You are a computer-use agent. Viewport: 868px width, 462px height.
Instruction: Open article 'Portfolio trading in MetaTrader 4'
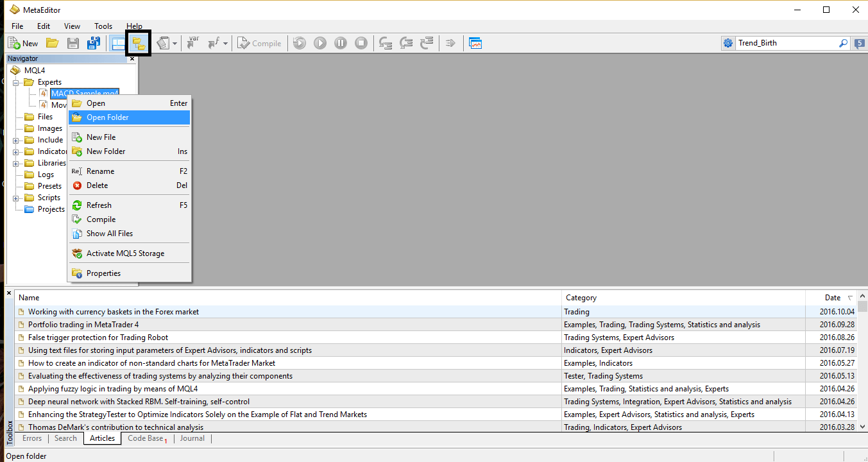click(x=83, y=325)
